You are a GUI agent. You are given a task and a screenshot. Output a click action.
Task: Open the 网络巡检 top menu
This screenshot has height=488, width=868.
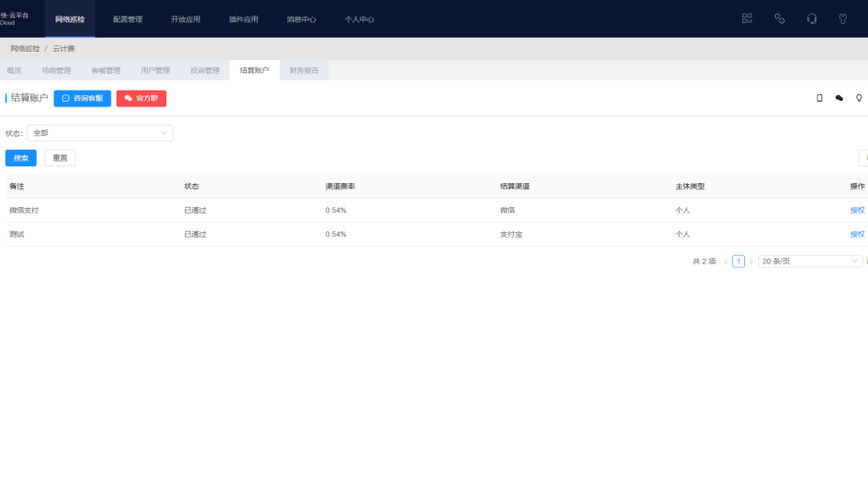69,19
